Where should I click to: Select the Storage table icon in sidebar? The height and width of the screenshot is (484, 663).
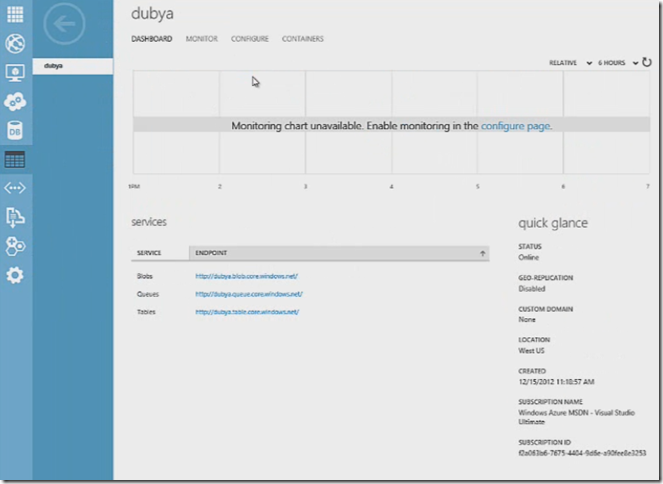coord(15,159)
